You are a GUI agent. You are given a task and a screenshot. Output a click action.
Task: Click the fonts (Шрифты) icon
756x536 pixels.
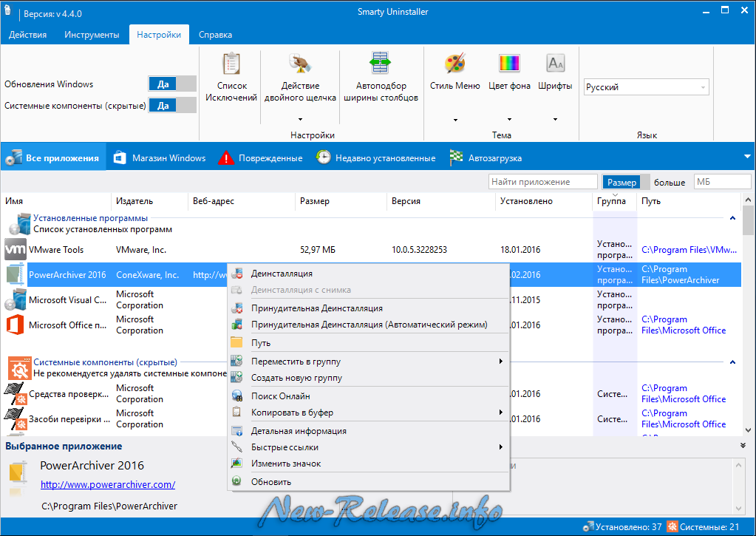point(556,63)
